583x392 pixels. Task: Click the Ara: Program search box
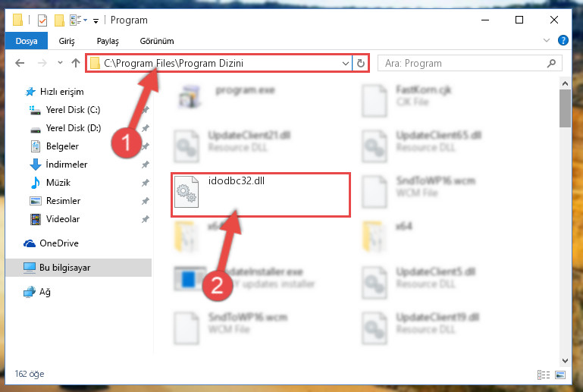coord(469,63)
